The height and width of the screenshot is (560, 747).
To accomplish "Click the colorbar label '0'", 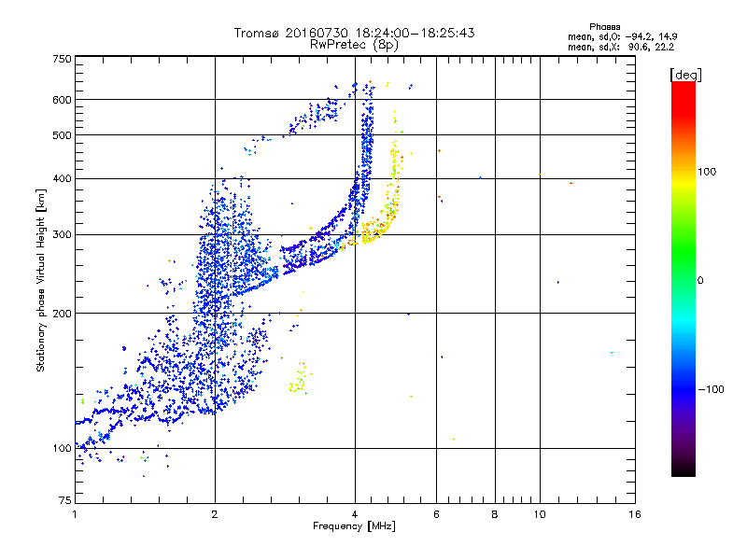I will pyautogui.click(x=700, y=281).
